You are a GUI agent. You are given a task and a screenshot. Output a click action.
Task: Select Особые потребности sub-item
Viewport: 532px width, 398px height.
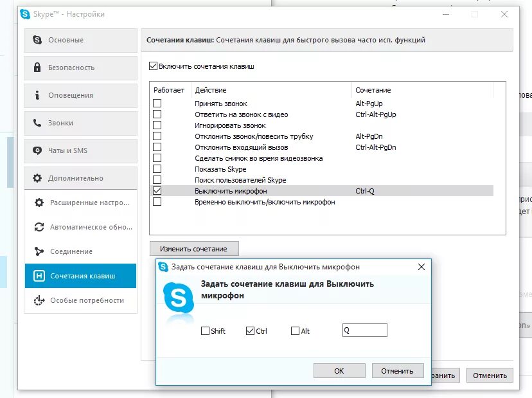tap(80, 300)
